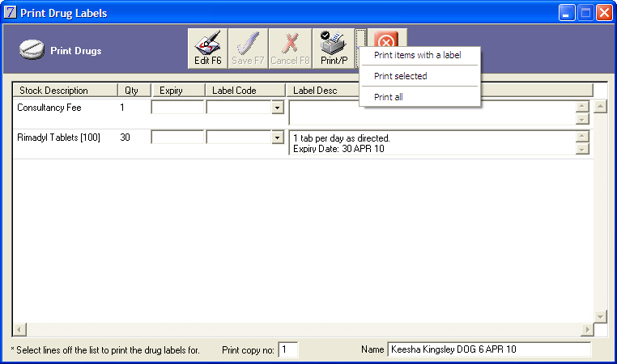This screenshot has width=617, height=364.
Task: Open Label Code dropdown for Rimadyl Tablets
Action: pos(278,138)
